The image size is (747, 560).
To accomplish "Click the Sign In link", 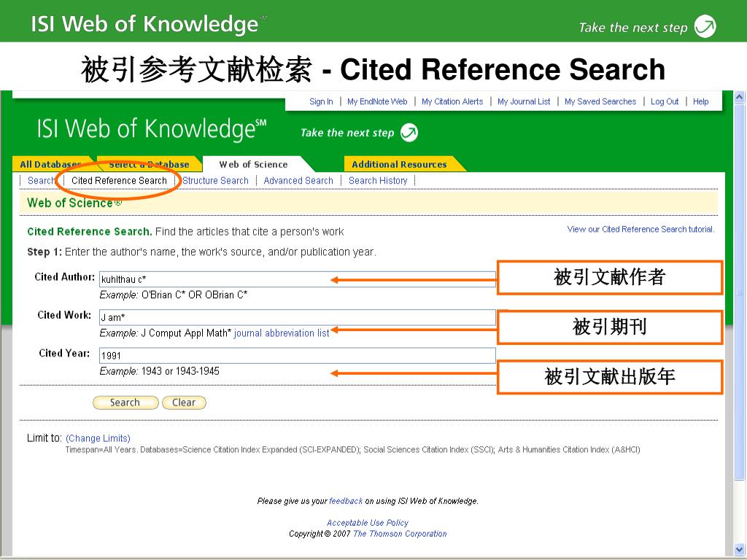I will pos(321,101).
